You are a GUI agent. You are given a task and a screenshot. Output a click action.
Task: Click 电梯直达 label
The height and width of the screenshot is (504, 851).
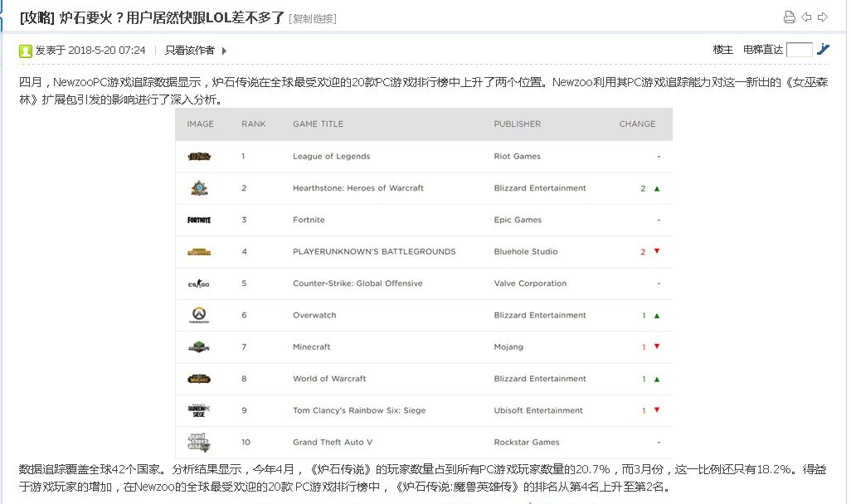click(x=763, y=50)
